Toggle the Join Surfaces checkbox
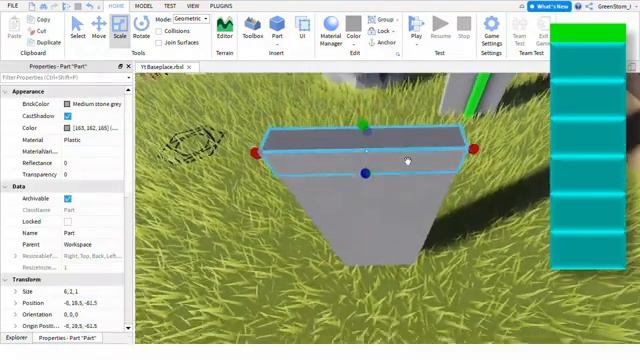 [x=158, y=43]
